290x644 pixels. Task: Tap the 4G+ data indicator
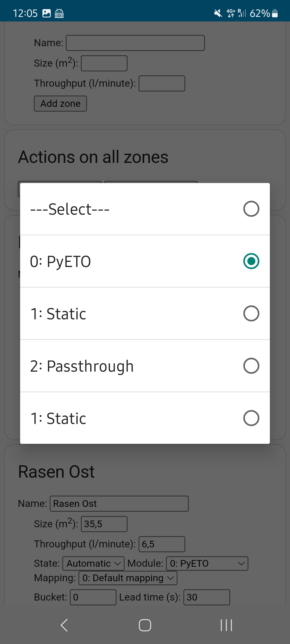coord(231,13)
